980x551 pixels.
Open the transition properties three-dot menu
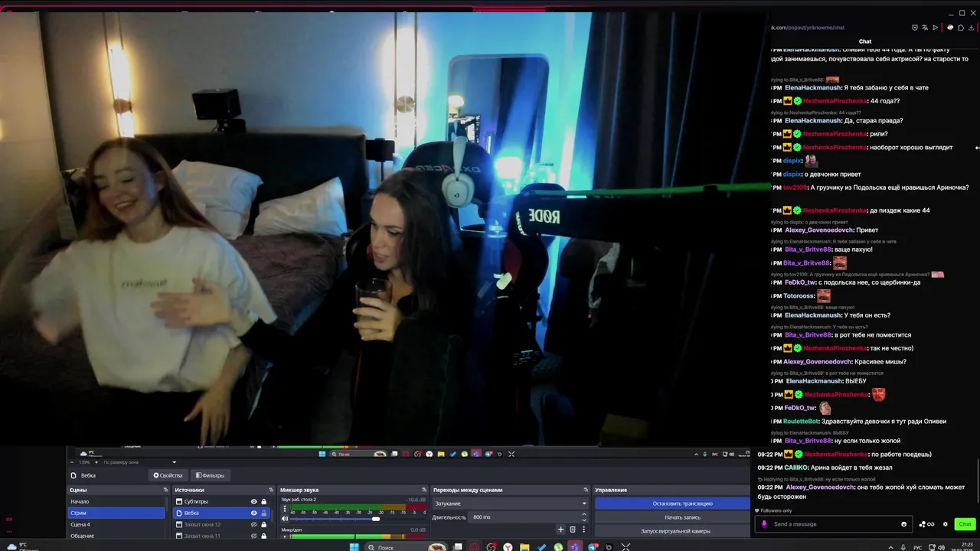point(583,530)
